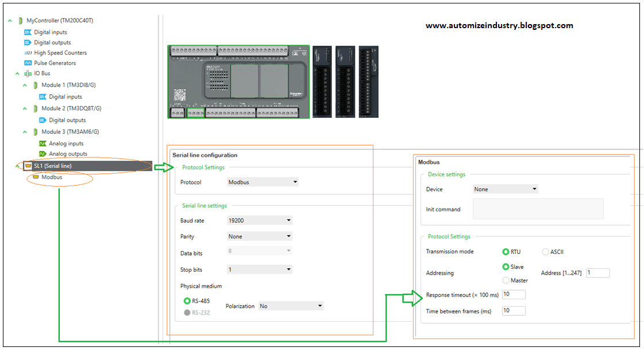Select Master addressing
644x351 pixels.
point(506,280)
